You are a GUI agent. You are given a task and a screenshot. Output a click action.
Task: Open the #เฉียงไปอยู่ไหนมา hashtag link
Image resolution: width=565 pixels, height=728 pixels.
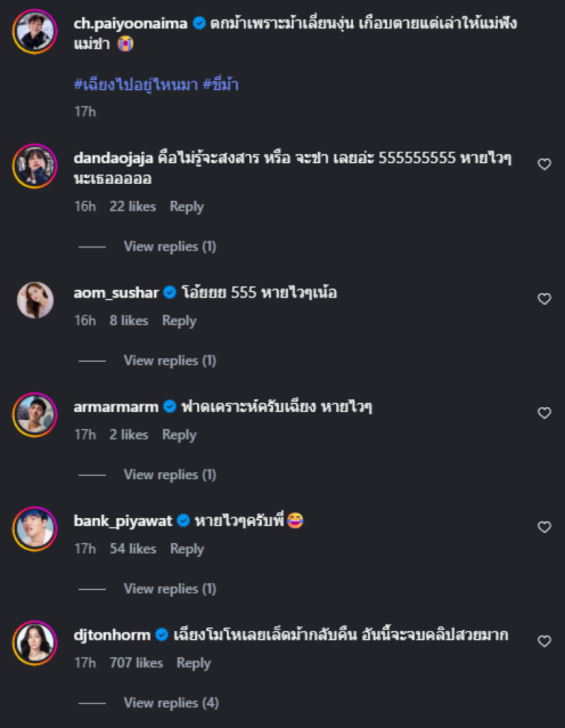pyautogui.click(x=135, y=83)
